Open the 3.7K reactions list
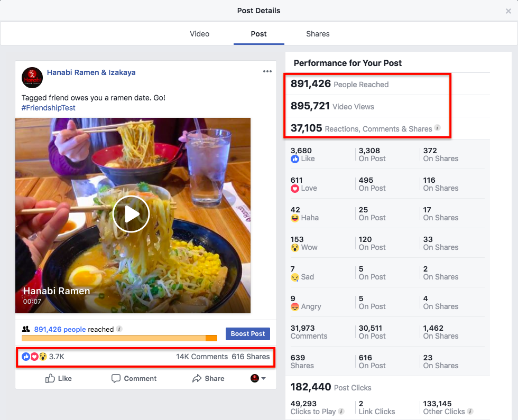Viewport: 518px width, 420px height. [57, 357]
